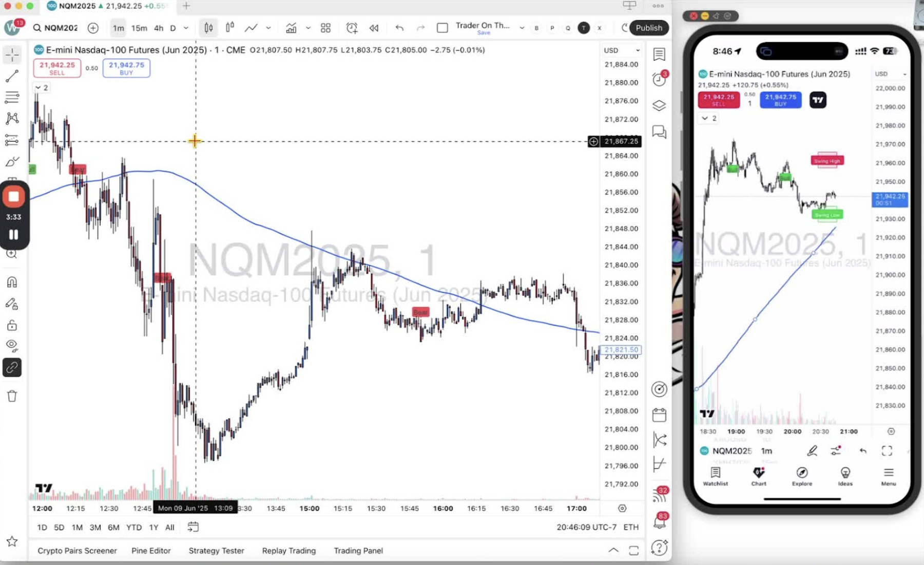Open the indicators menu
The height and width of the screenshot is (565, 924).
[x=291, y=28]
